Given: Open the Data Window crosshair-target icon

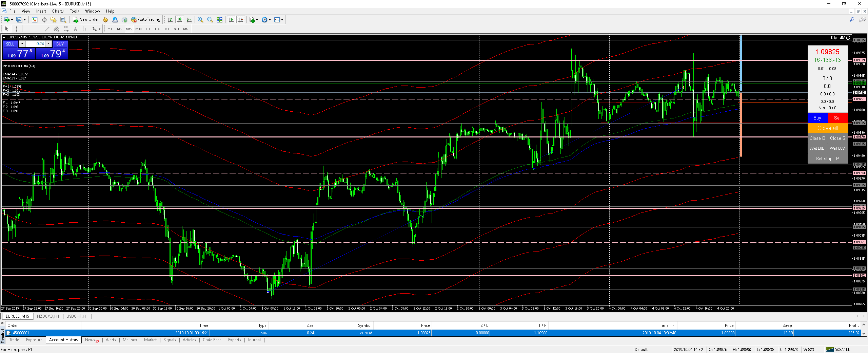Looking at the screenshot, I should tap(44, 20).
